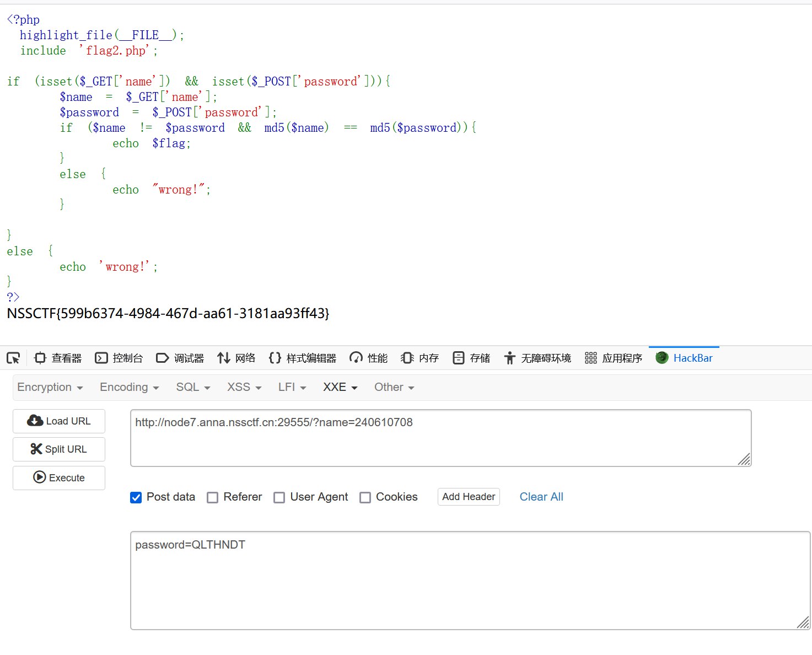The image size is (812, 655).
Task: Open the Network (网络) panel
Action: click(x=236, y=358)
